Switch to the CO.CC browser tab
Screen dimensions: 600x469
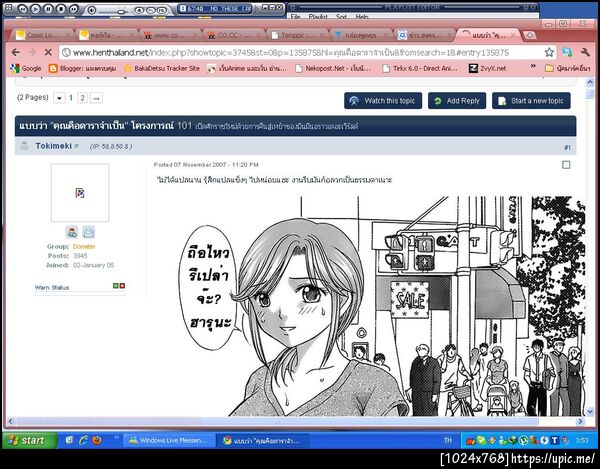[234, 35]
